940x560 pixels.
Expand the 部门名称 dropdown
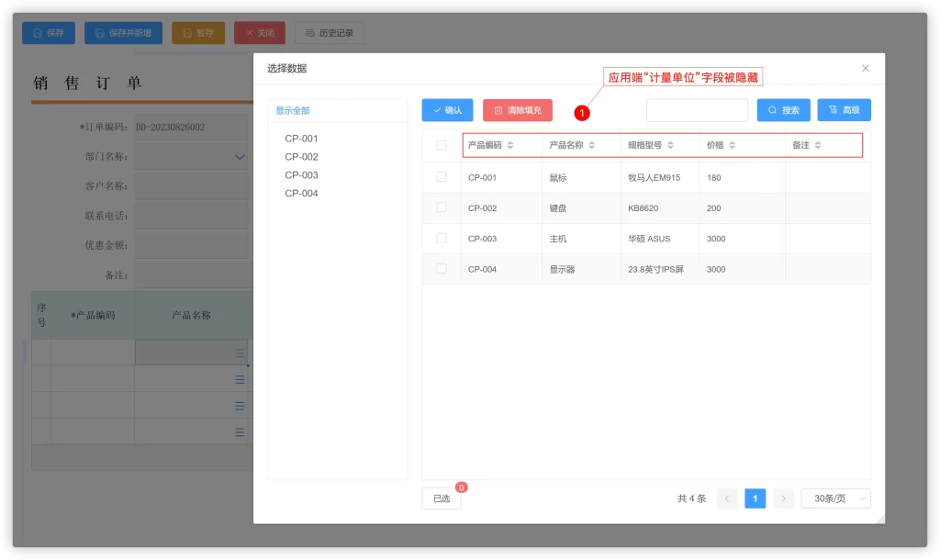coord(240,157)
